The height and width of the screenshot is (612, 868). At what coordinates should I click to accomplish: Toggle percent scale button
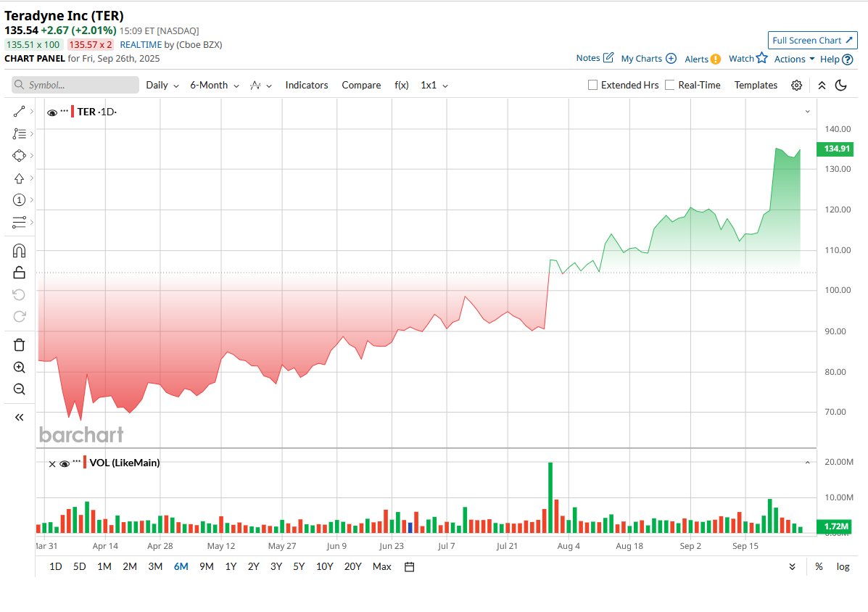coord(819,566)
